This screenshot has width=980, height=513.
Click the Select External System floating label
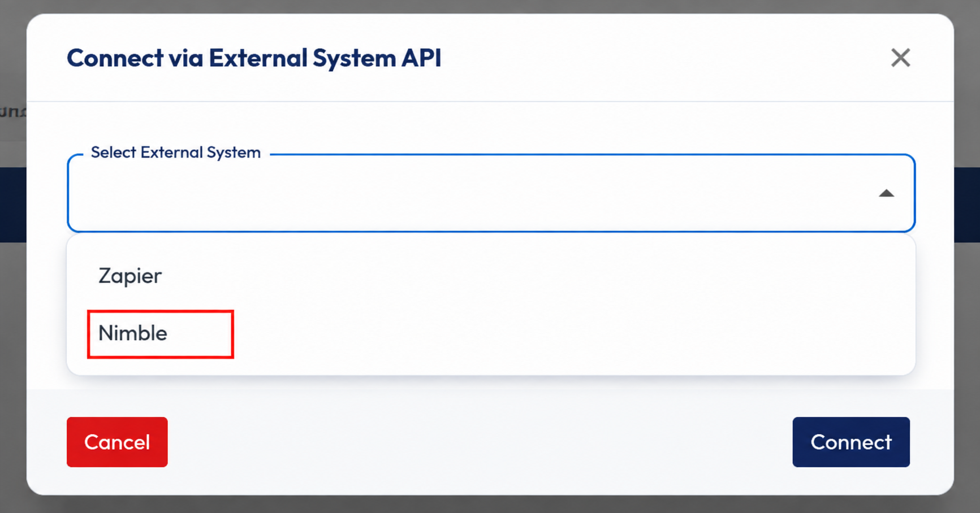click(176, 153)
